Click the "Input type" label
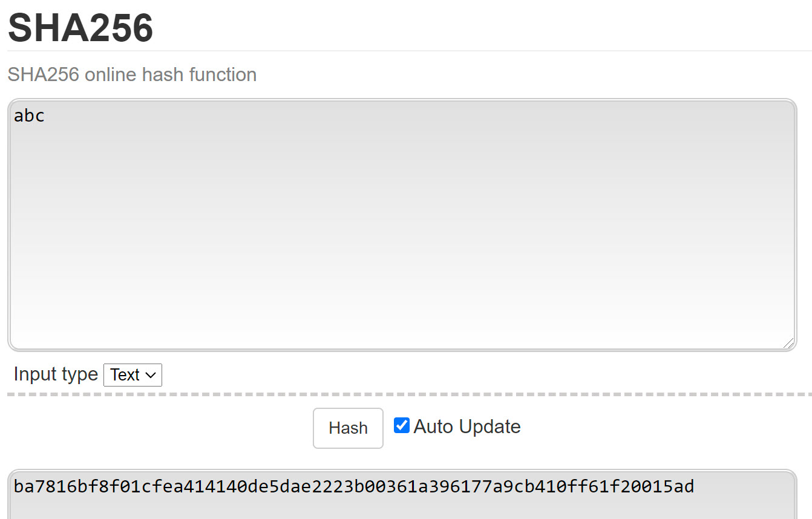This screenshot has height=519, width=812. pyautogui.click(x=56, y=374)
